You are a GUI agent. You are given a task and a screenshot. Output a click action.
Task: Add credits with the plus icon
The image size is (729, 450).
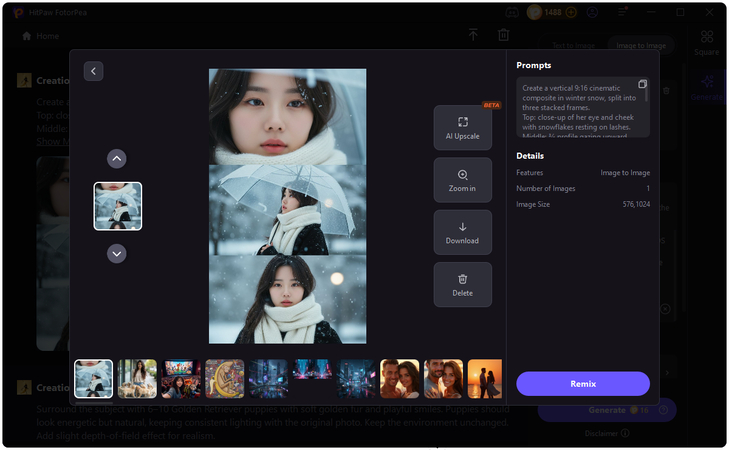571,13
